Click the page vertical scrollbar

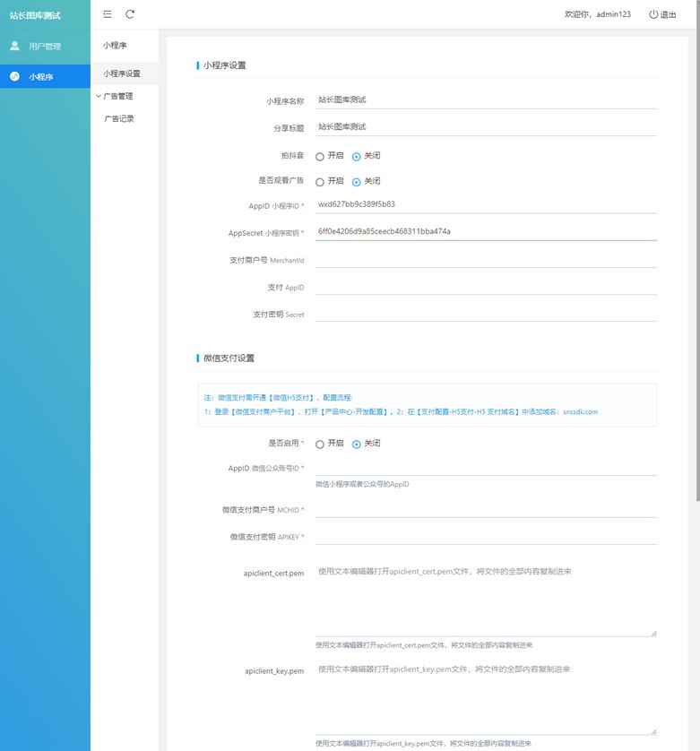click(696, 269)
